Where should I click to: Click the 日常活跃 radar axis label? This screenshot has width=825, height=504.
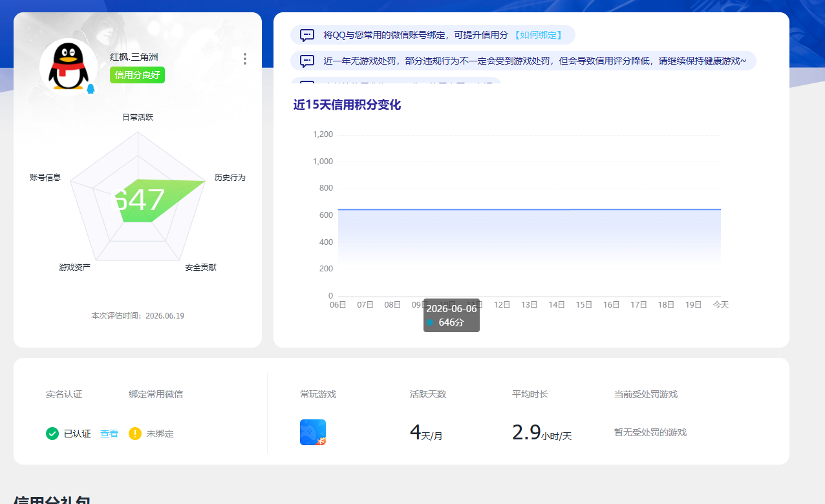138,118
